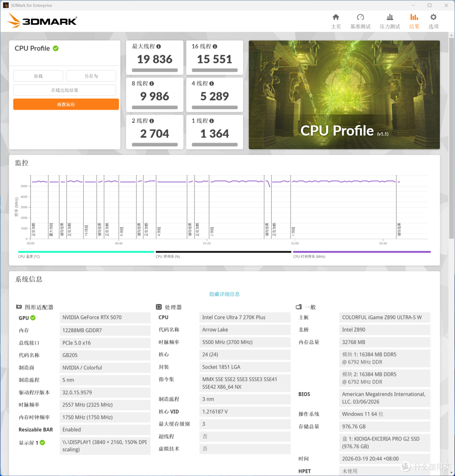
Task: Click the info icon next to 16 线程
Action: coord(215,46)
